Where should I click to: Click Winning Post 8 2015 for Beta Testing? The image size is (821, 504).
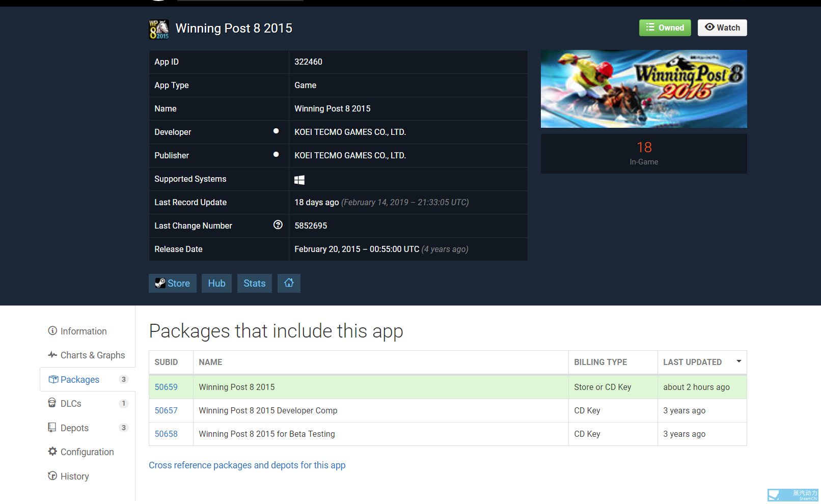[267, 434]
